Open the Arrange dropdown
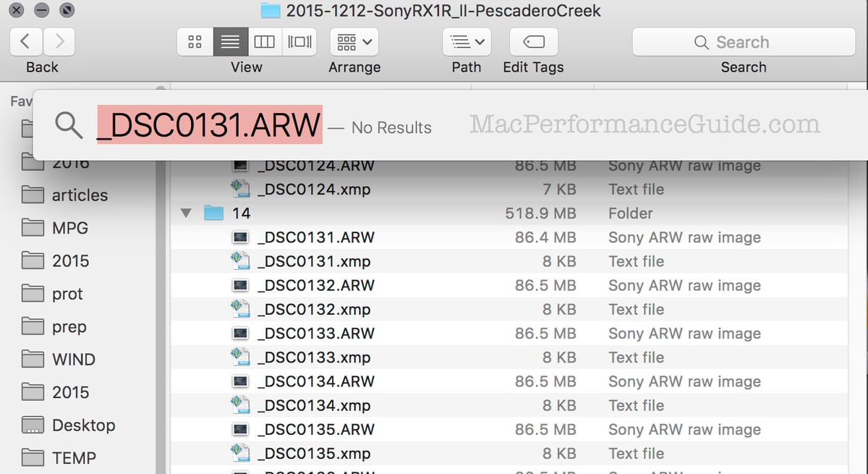 [354, 42]
